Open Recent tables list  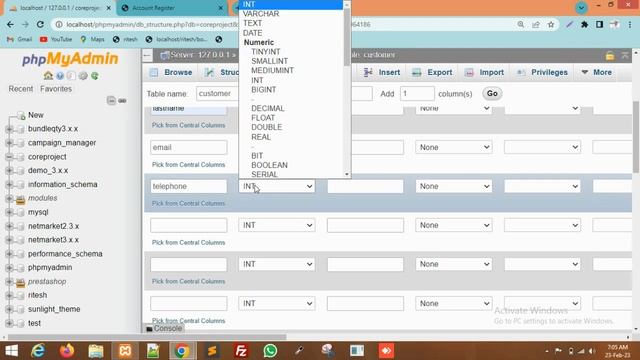point(21,89)
